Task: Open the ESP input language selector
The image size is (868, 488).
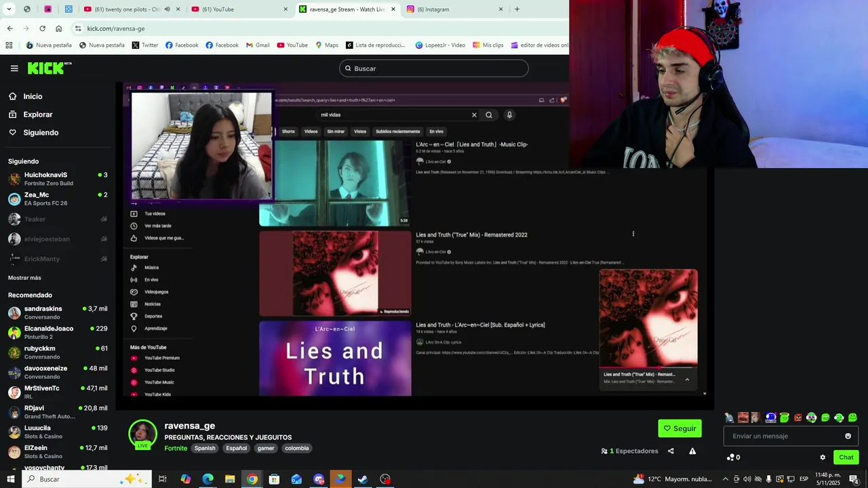Action: pyautogui.click(x=804, y=479)
